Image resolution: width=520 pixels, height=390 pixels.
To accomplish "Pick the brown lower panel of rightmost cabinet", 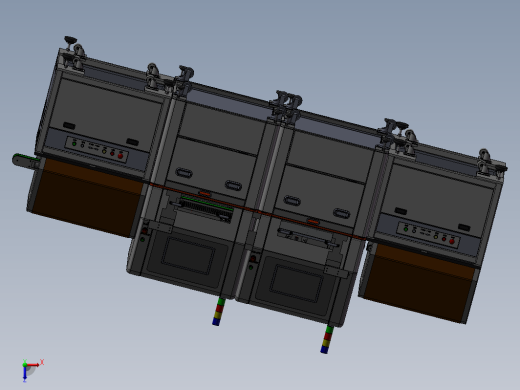I will point(418,283).
